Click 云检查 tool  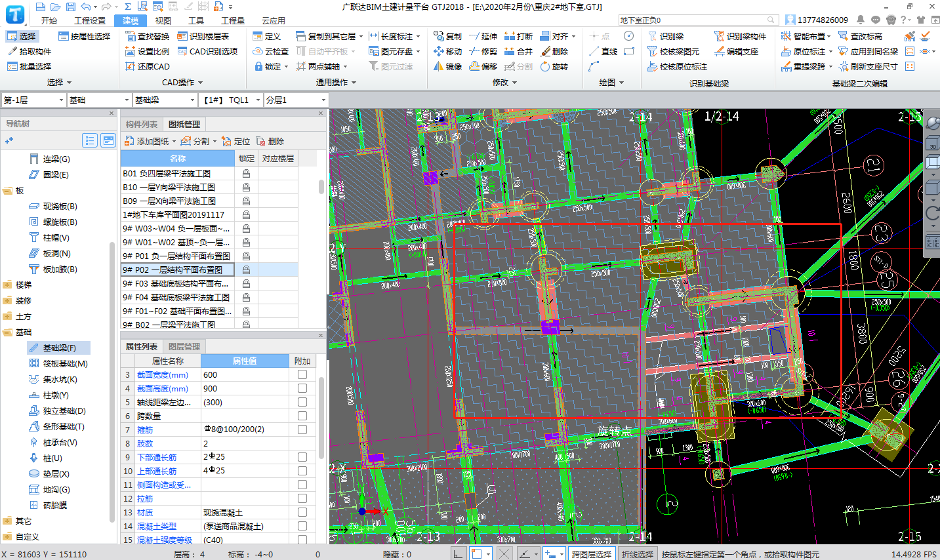(x=271, y=51)
